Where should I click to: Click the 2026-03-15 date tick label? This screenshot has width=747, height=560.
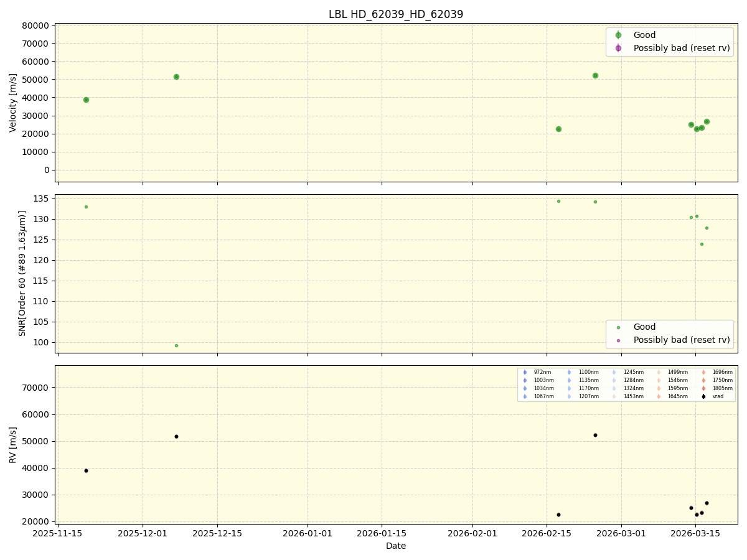tap(695, 533)
